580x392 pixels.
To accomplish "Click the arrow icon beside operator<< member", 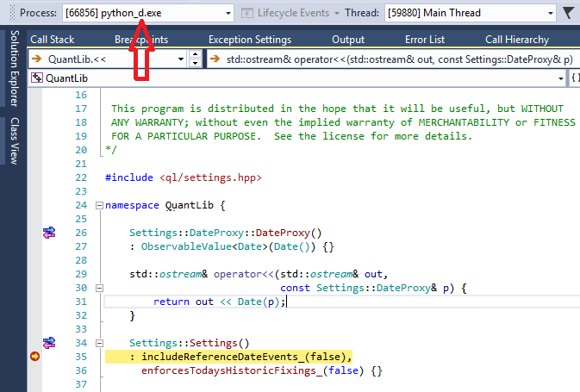I will (215, 59).
